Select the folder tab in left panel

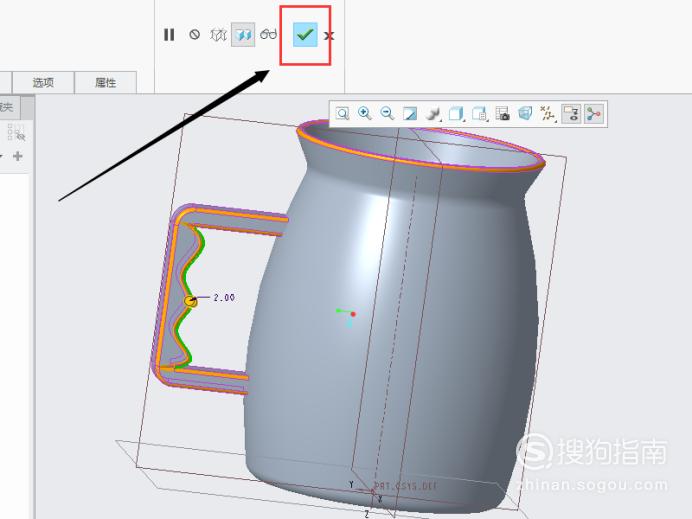coord(10,107)
